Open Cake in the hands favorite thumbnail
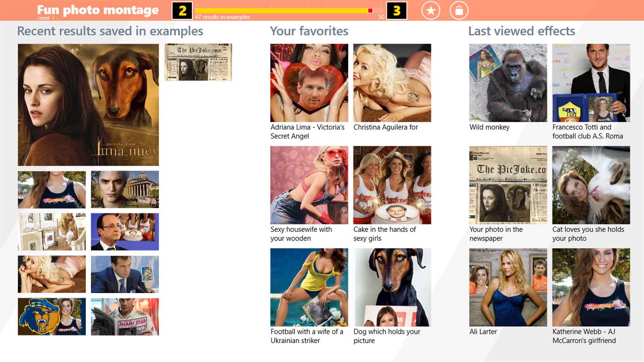 coord(392,185)
